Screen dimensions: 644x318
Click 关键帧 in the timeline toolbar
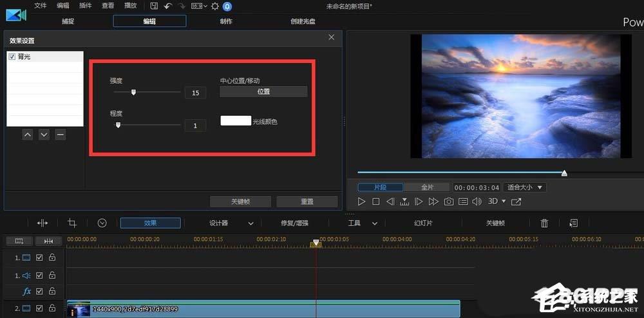pyautogui.click(x=495, y=223)
